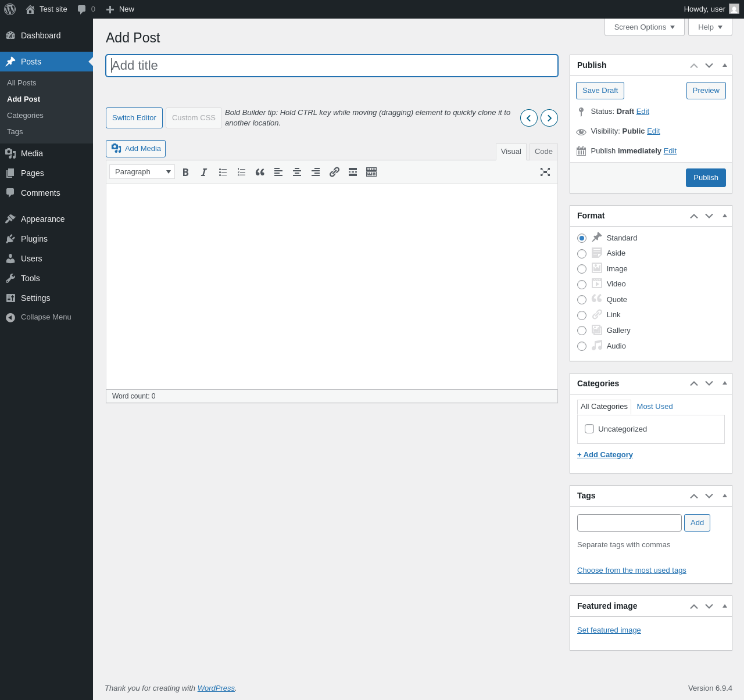Viewport: 744px width, 700px height.
Task: Open Users menu
Action: tap(46, 259)
